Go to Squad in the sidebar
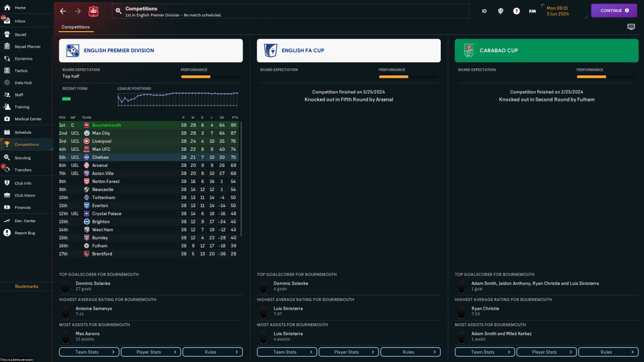 click(20, 35)
